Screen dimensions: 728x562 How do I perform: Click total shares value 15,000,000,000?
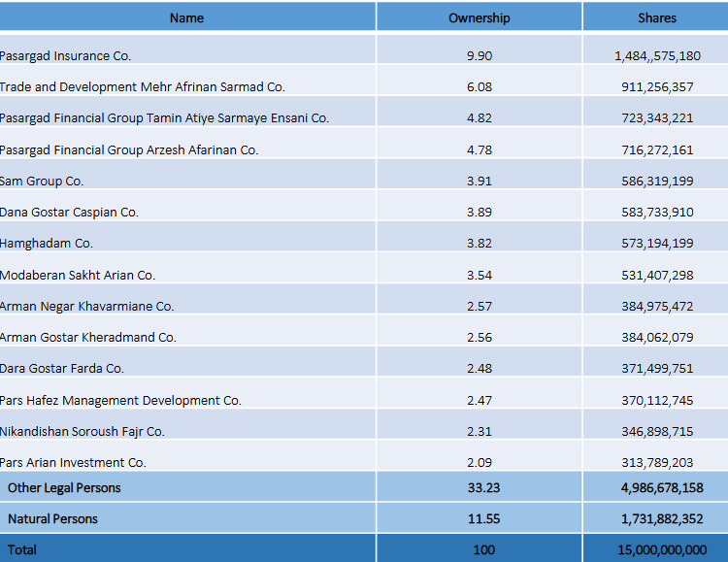click(x=661, y=549)
